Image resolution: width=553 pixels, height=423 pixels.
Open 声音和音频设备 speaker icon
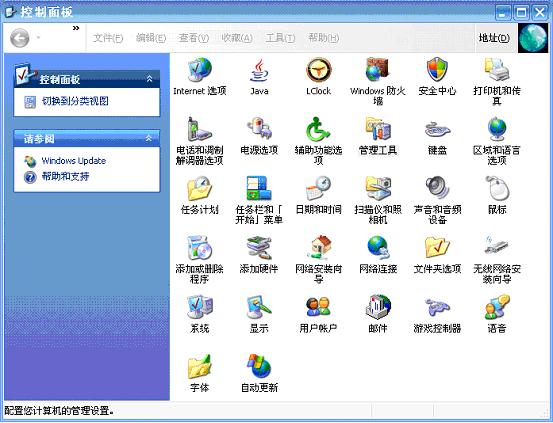pyautogui.click(x=437, y=188)
